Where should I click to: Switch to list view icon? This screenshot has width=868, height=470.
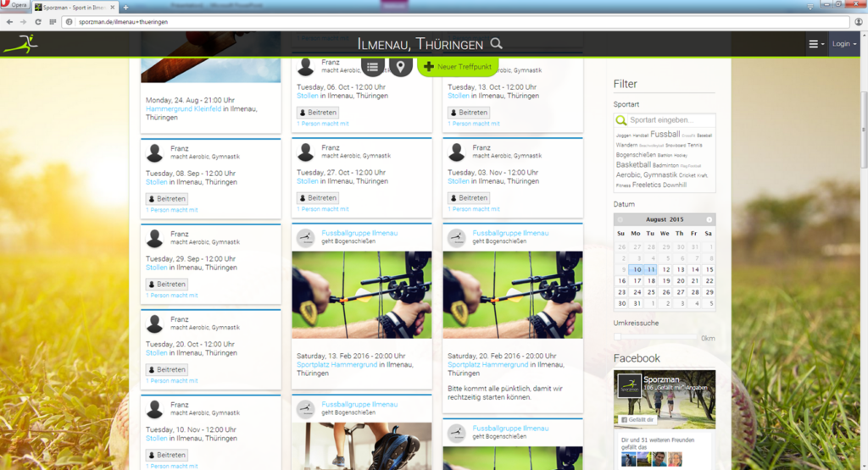tap(373, 67)
